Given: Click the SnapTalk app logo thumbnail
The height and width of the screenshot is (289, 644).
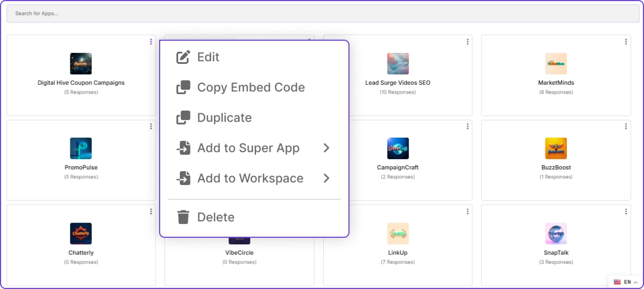Looking at the screenshot, I should (556, 233).
